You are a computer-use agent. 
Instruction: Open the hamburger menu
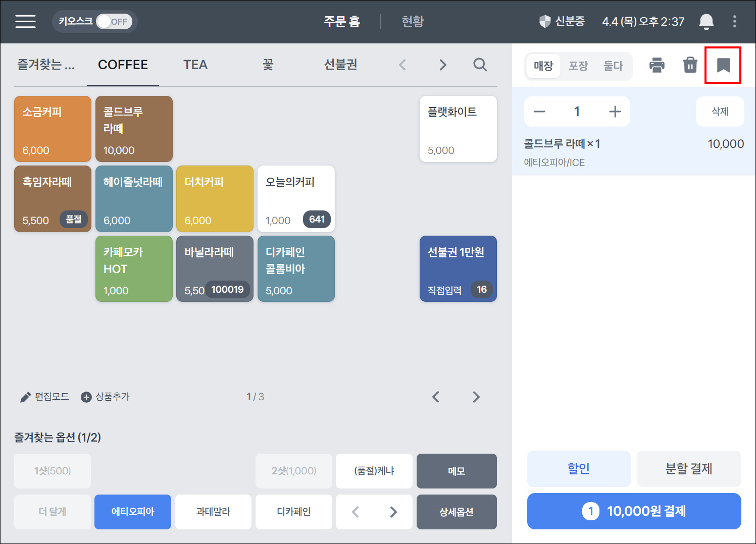[x=25, y=21]
